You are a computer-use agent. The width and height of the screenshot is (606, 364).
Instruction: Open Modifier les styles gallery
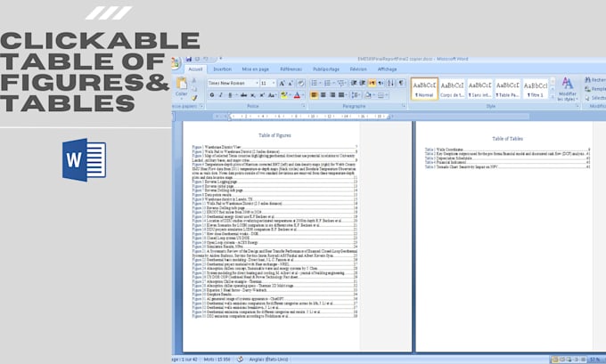568,89
